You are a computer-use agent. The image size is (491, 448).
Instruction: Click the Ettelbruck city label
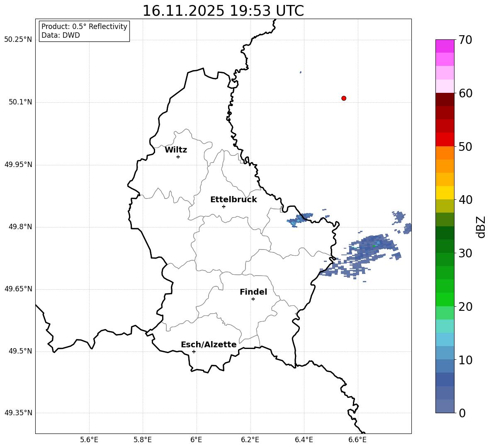233,200
